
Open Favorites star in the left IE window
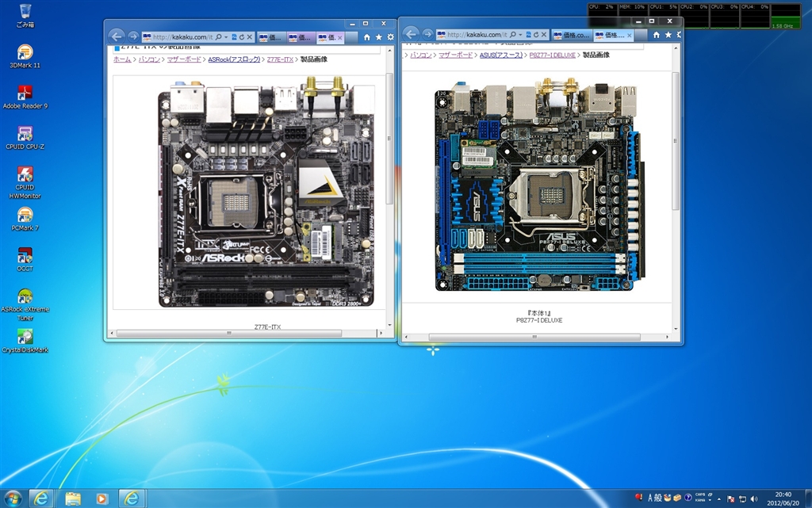[x=378, y=37]
